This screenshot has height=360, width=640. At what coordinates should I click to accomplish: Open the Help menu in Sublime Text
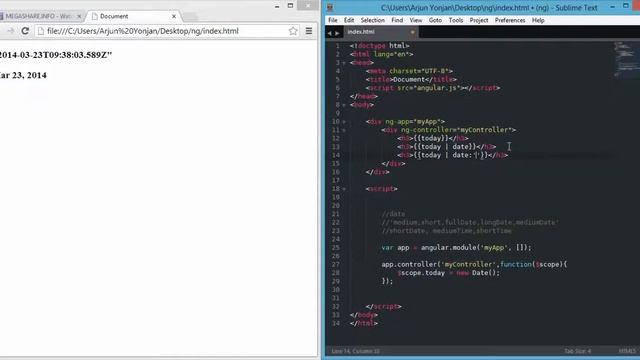pos(538,20)
